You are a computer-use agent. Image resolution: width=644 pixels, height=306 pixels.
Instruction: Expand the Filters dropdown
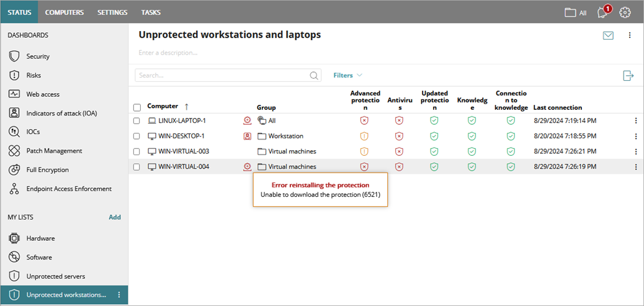[347, 75]
